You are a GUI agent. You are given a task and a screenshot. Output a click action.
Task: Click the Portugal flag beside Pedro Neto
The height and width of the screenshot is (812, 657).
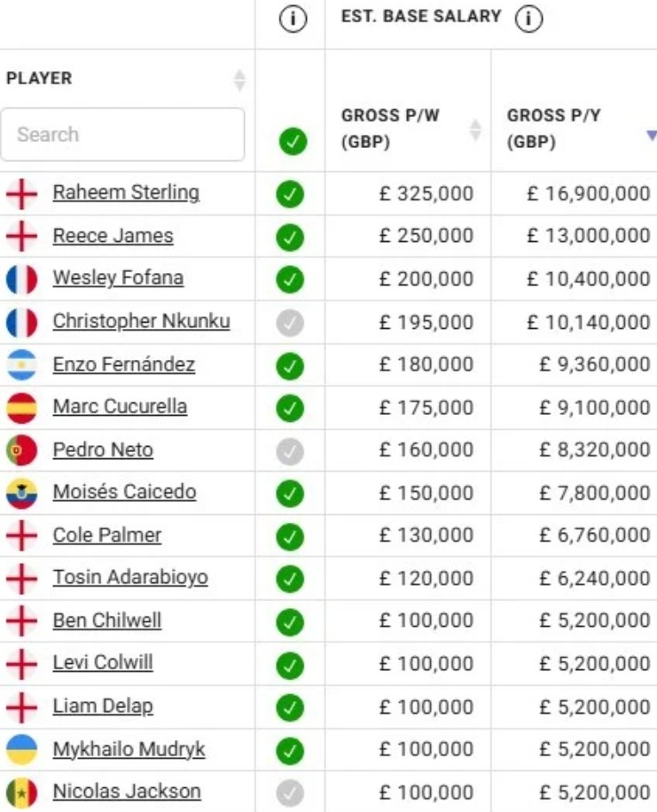(22, 450)
